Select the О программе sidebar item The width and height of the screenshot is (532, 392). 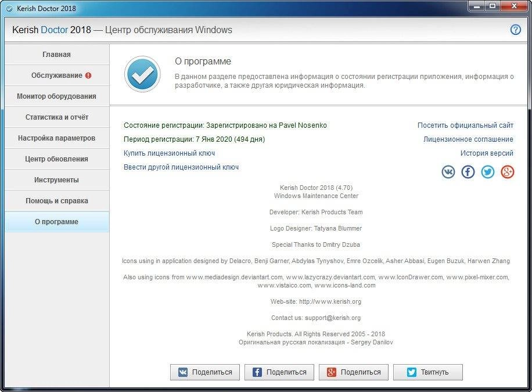coord(57,222)
